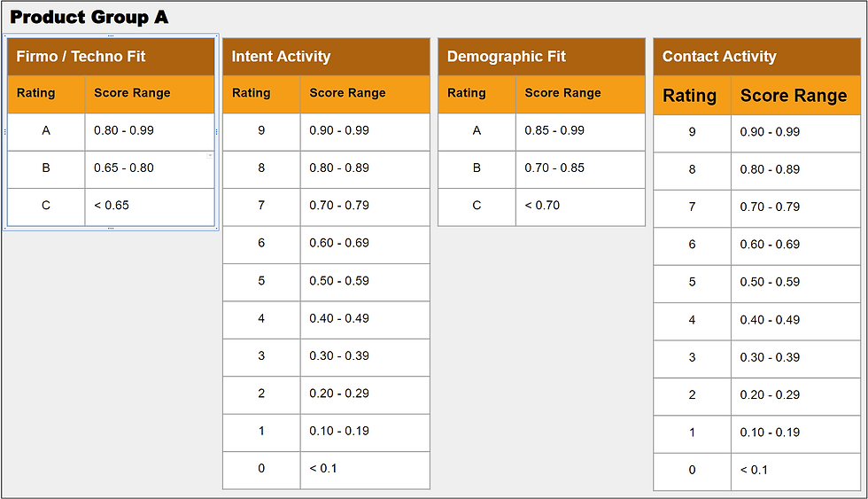Screen dimensions: 868x499
Task: Click rating B in Firmo / Techno Fit table
Action: coord(46,169)
